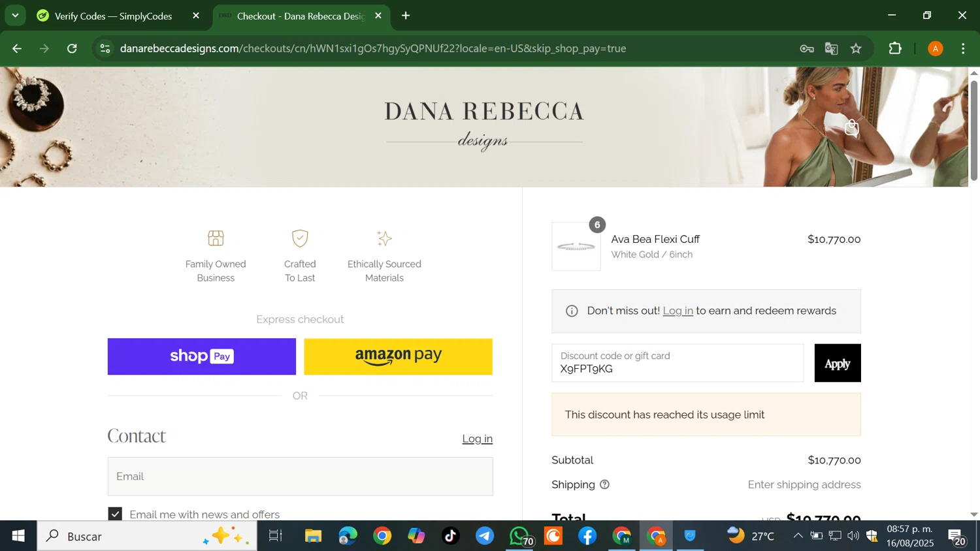This screenshot has height=551, width=980.
Task: Open the Chrome three-dot menu
Action: click(x=964, y=48)
